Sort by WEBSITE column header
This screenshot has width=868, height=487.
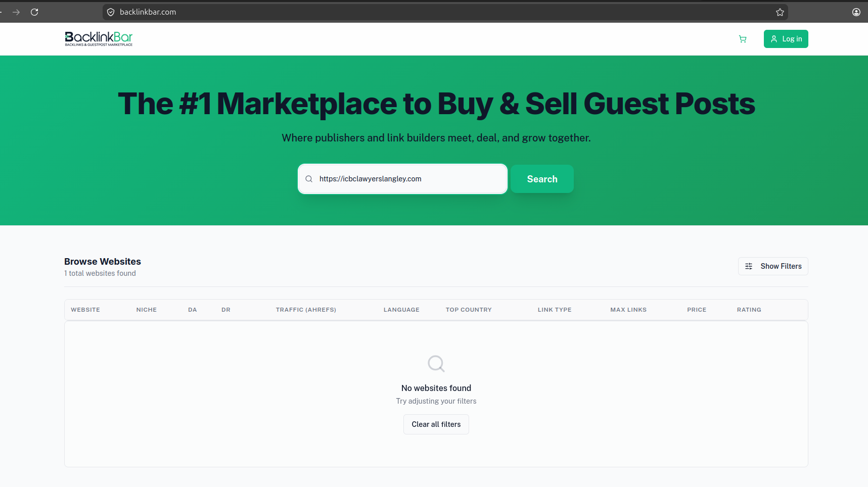click(85, 310)
